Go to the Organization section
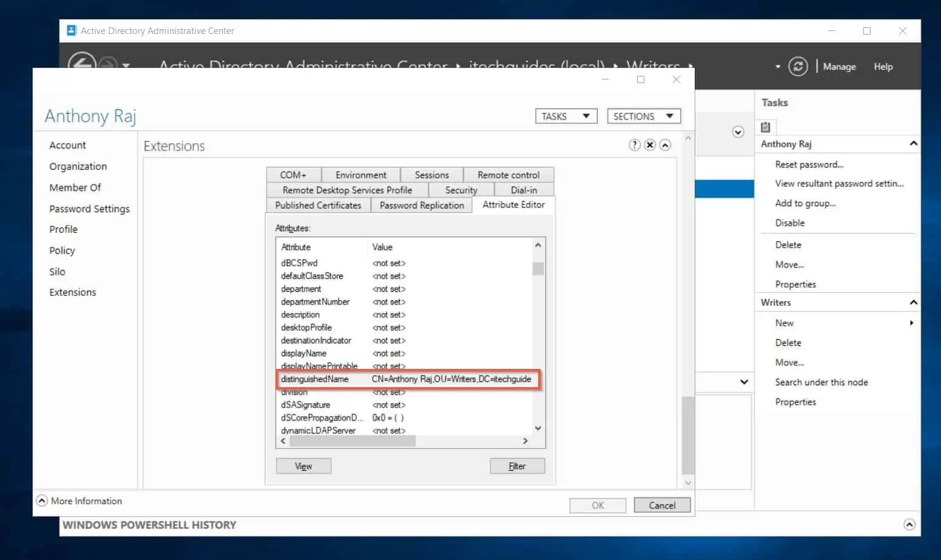 point(78,166)
